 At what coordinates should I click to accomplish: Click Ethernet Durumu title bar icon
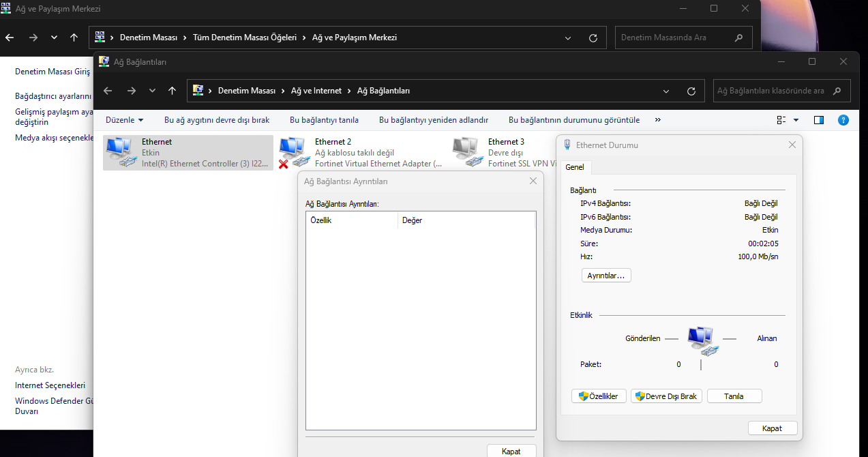click(x=567, y=145)
